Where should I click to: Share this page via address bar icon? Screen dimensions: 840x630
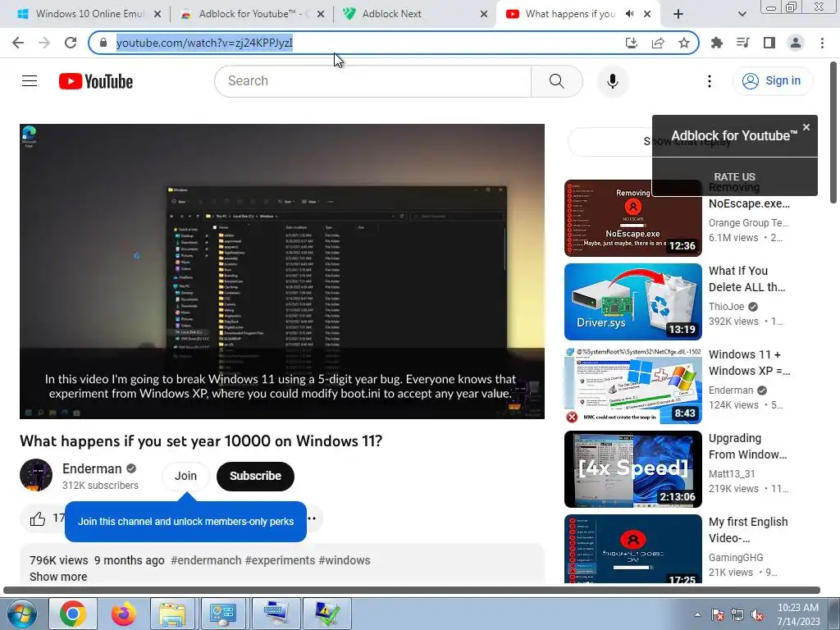click(658, 43)
